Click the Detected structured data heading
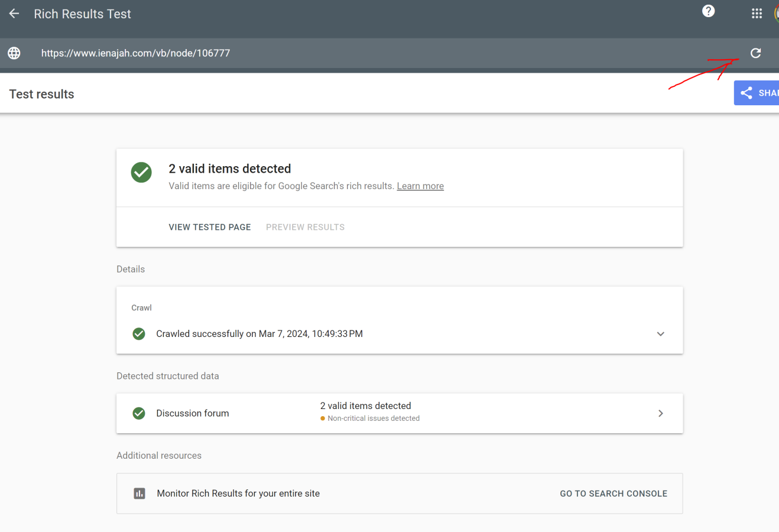 (x=168, y=376)
